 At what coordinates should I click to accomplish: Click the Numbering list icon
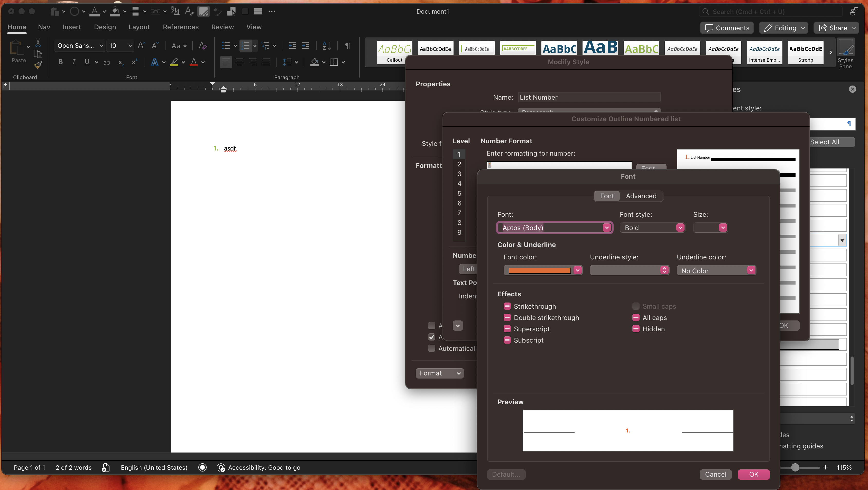coord(246,45)
